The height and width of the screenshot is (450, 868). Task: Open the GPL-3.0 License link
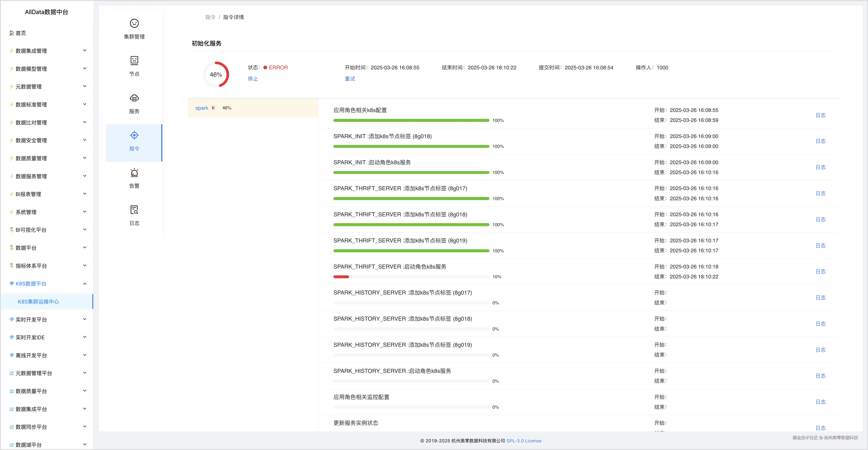524,441
